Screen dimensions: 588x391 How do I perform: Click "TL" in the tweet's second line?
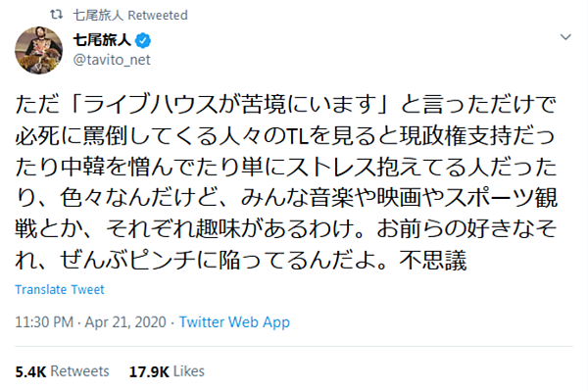297,136
